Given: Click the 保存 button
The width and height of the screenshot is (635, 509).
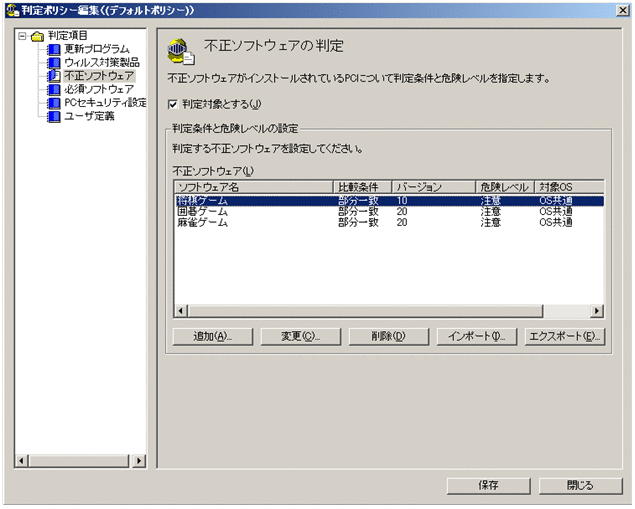Looking at the screenshot, I should coord(488,486).
